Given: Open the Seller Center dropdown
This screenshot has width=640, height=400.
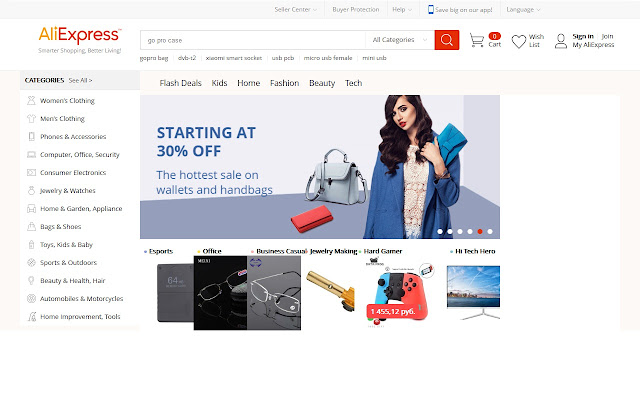Looking at the screenshot, I should pyautogui.click(x=296, y=9).
